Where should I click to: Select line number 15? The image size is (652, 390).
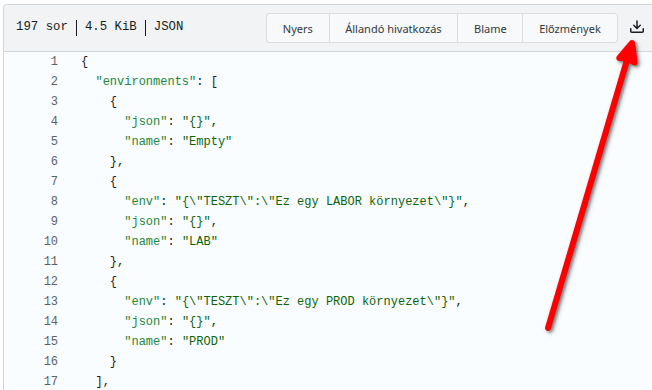(51, 341)
